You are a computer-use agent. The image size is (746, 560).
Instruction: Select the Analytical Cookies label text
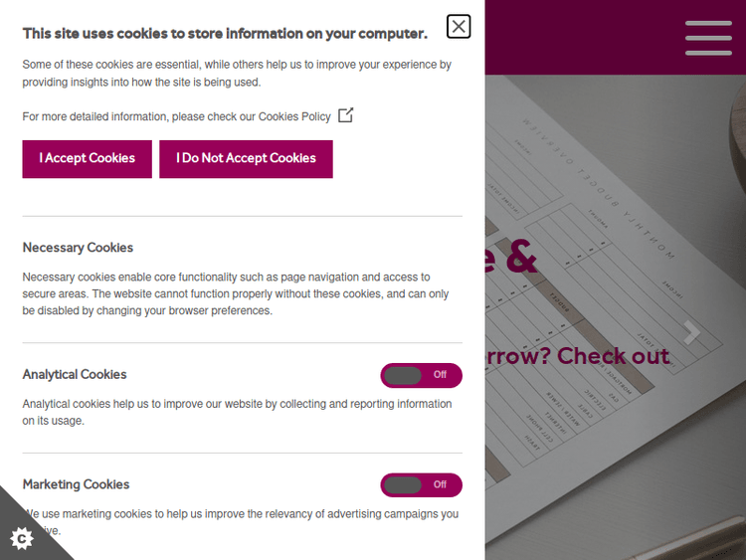tap(75, 375)
